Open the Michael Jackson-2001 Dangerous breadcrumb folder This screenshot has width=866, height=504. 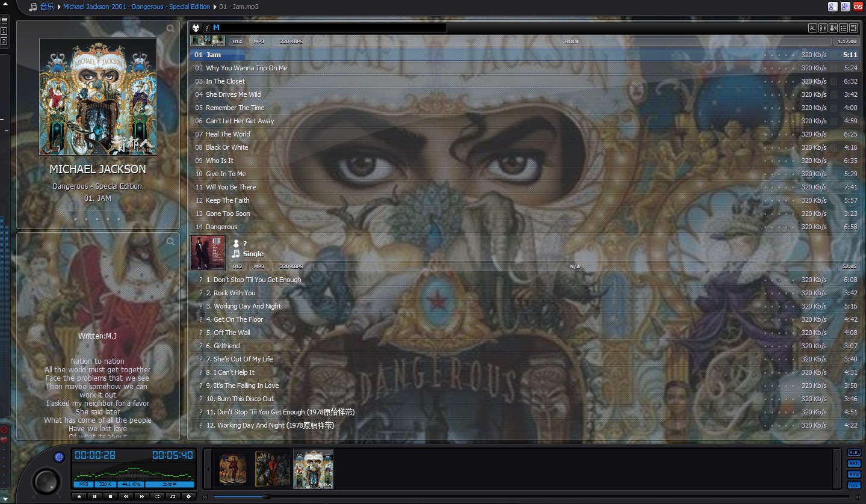click(137, 7)
